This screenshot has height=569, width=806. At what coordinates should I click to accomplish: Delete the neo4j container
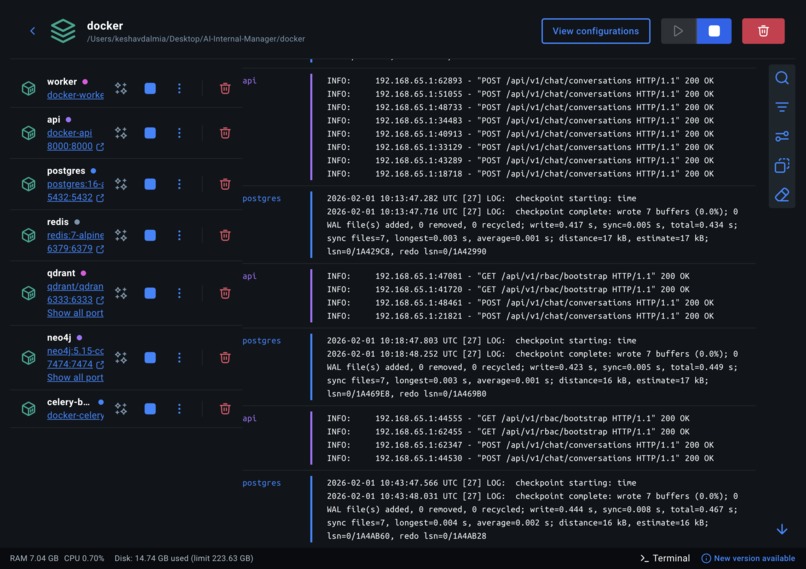point(225,357)
